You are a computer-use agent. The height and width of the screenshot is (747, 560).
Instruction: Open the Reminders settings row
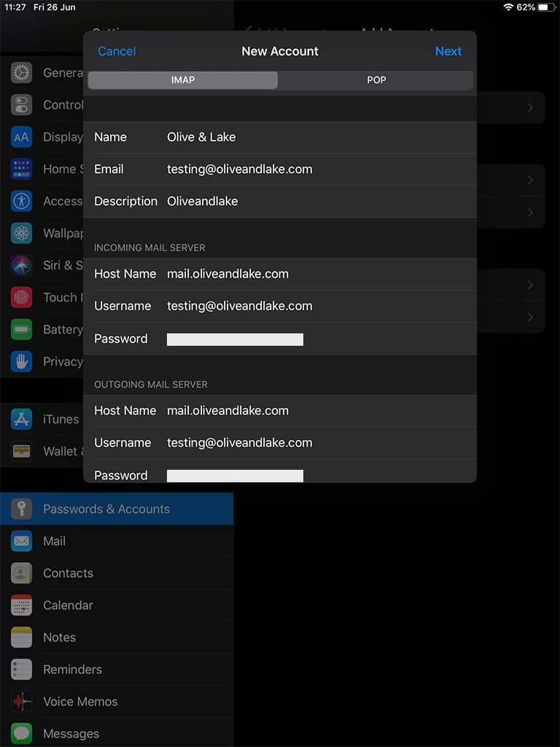117,670
